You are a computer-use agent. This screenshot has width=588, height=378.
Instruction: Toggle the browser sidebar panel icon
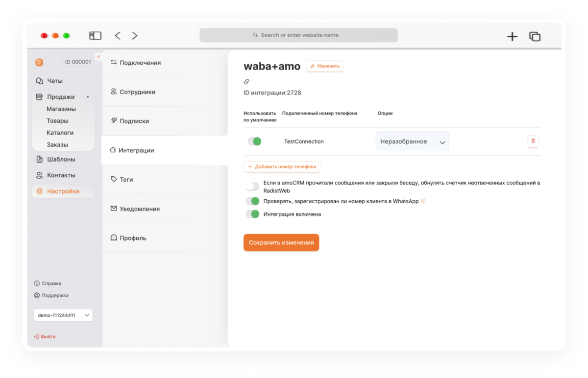click(x=95, y=36)
